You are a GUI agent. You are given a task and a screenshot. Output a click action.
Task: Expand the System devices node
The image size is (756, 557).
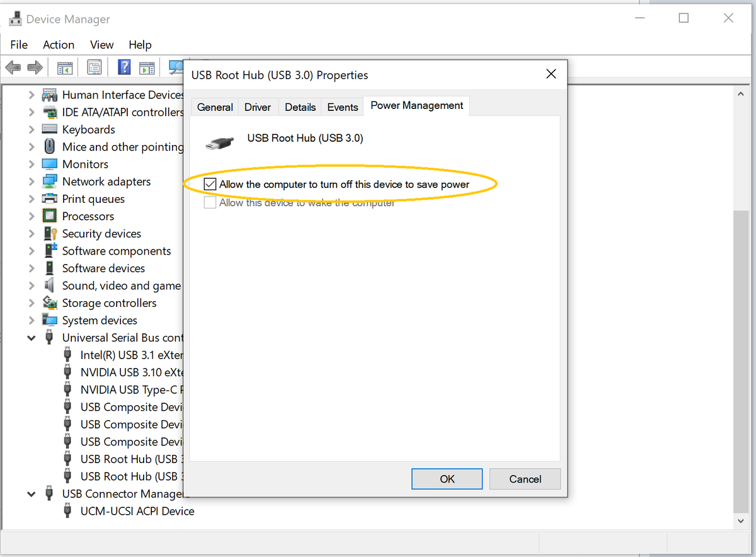(x=31, y=320)
